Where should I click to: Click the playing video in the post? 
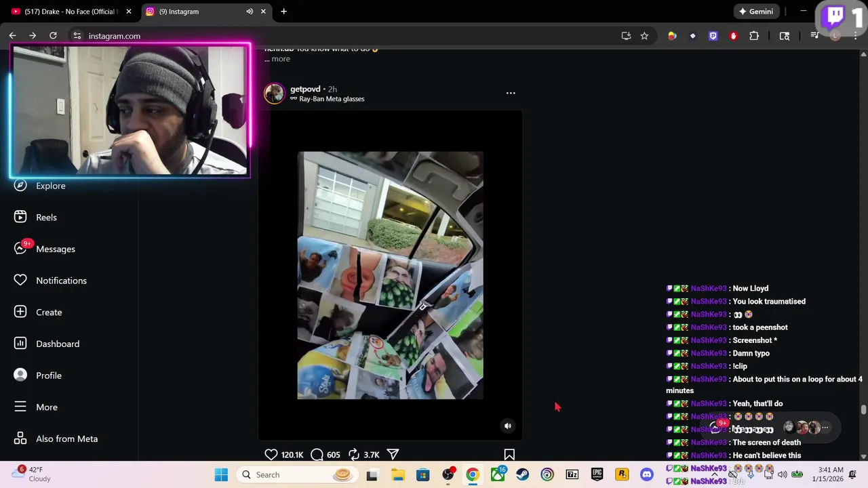pyautogui.click(x=390, y=275)
